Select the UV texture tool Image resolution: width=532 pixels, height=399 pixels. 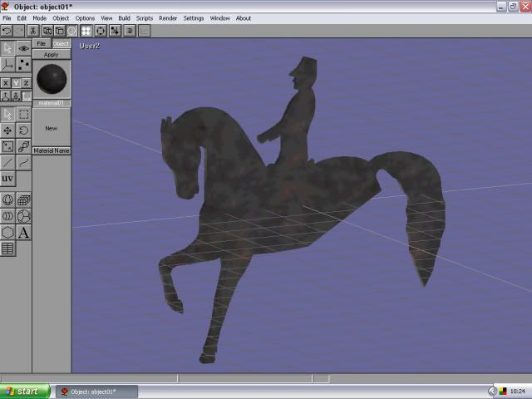7,179
